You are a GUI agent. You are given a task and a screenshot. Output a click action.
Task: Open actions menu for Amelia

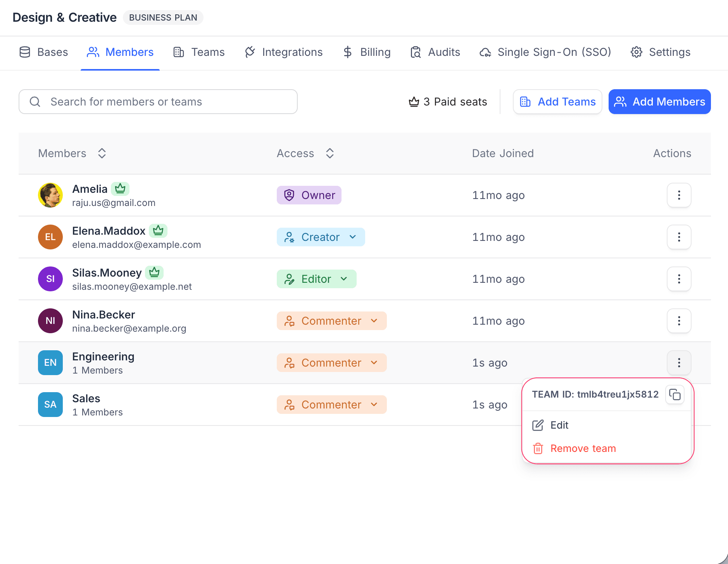pyautogui.click(x=679, y=195)
